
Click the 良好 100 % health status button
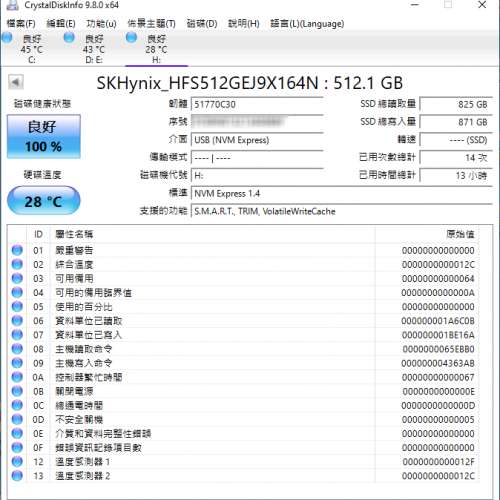(x=44, y=136)
